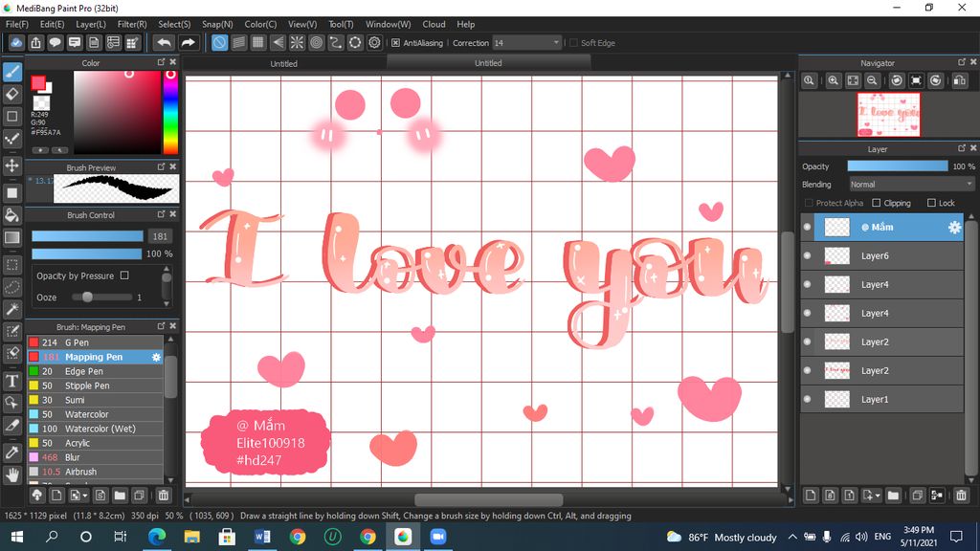980x551 pixels.
Task: Select the Airbrush brush
Action: 95,472
